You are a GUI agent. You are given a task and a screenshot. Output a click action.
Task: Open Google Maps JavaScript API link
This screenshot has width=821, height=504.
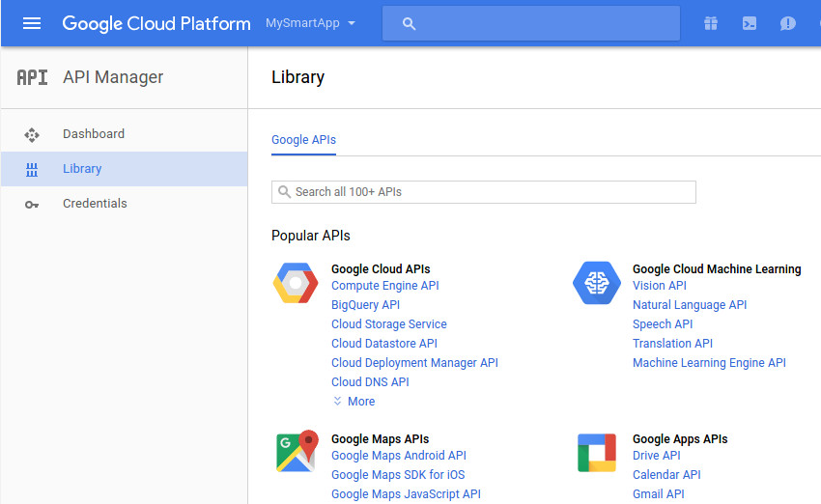click(x=406, y=494)
